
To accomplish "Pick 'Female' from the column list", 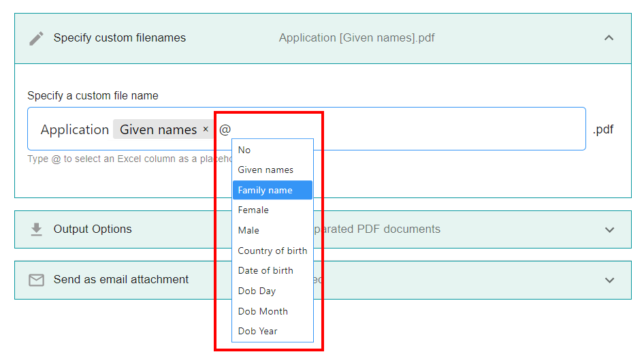I will (x=253, y=210).
